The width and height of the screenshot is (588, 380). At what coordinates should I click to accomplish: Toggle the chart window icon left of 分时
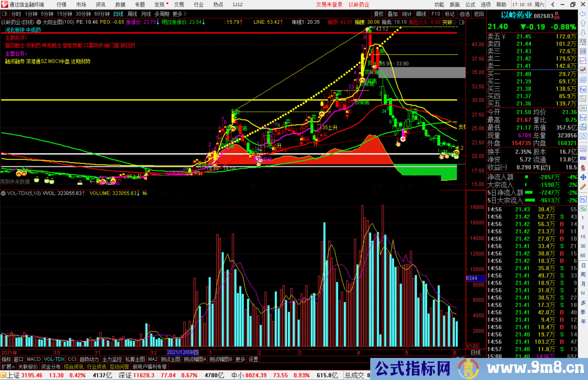pyautogui.click(x=5, y=14)
